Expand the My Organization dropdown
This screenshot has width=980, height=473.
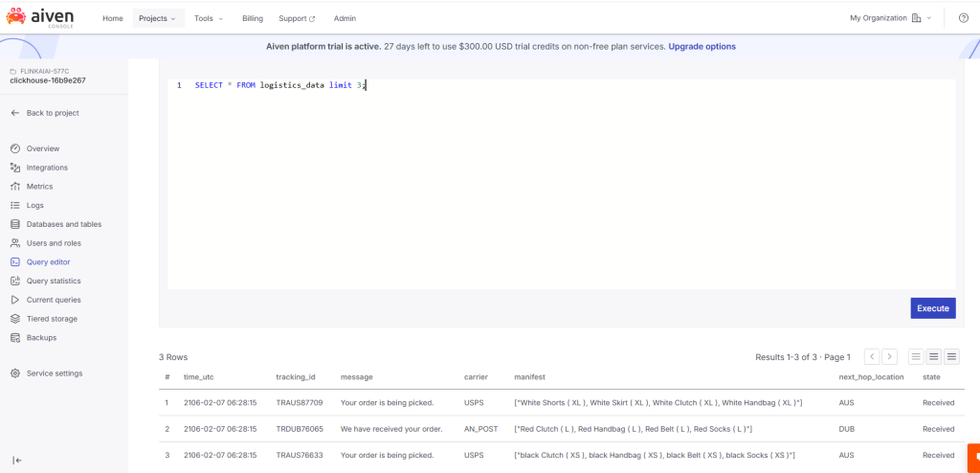890,18
